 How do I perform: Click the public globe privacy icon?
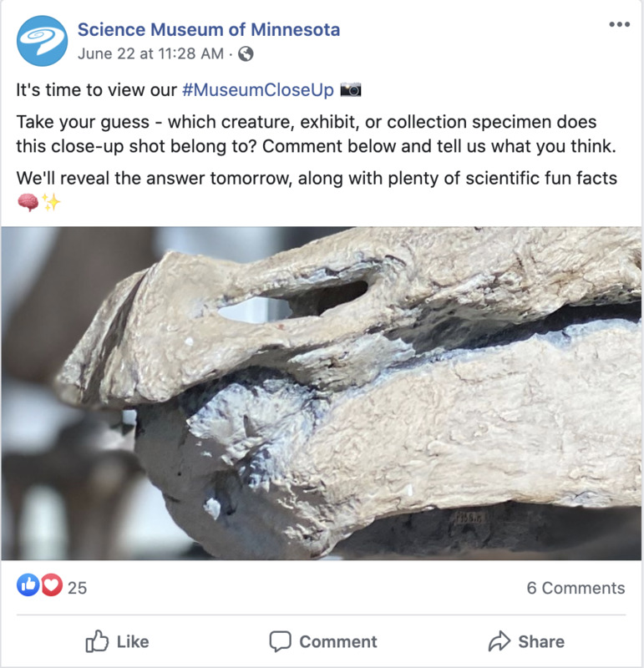coord(246,54)
